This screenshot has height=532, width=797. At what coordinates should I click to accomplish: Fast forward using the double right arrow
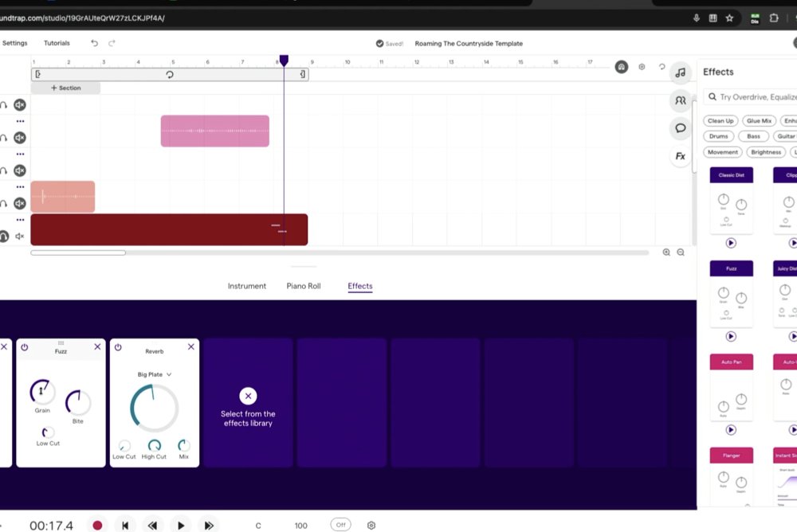point(208,526)
